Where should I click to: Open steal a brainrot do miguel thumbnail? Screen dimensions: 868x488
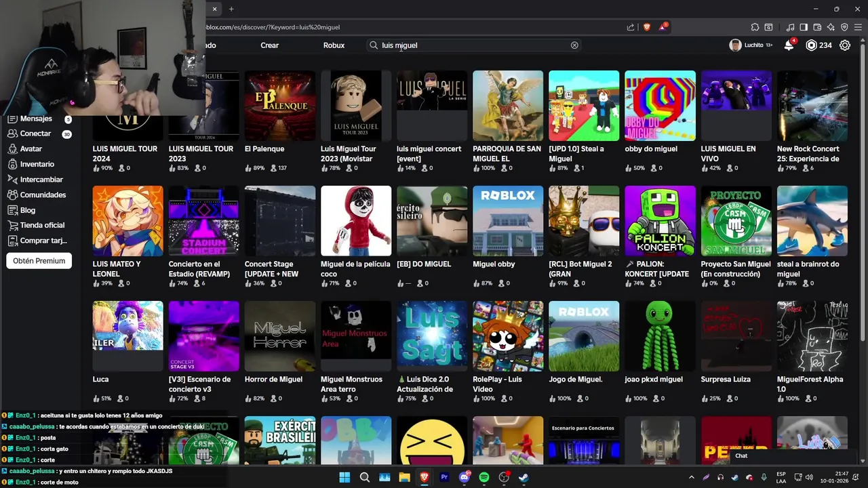click(x=812, y=221)
